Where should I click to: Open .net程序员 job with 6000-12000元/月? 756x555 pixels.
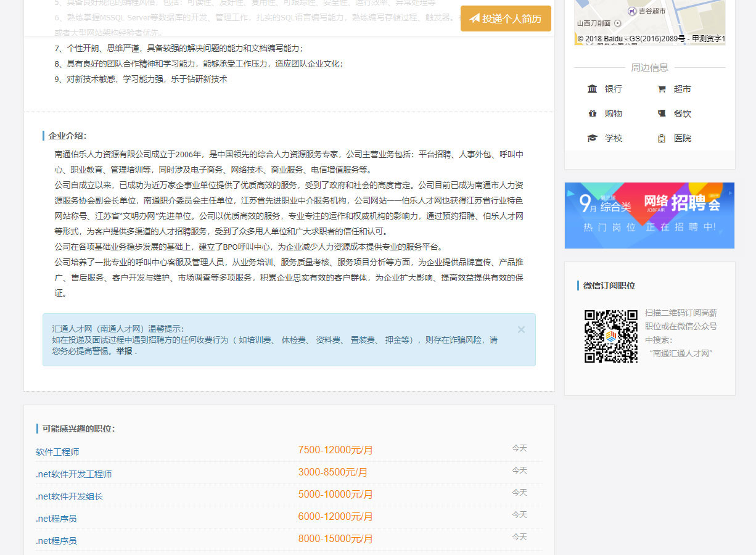click(x=56, y=519)
